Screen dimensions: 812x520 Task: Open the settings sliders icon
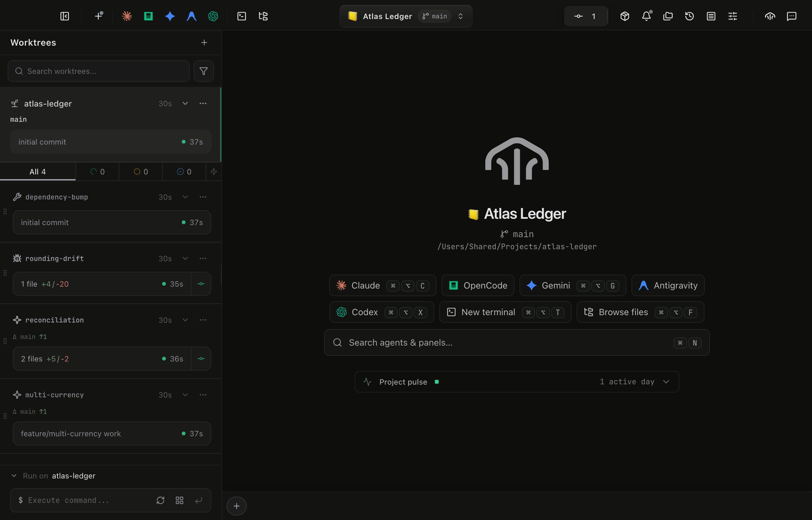tap(733, 16)
